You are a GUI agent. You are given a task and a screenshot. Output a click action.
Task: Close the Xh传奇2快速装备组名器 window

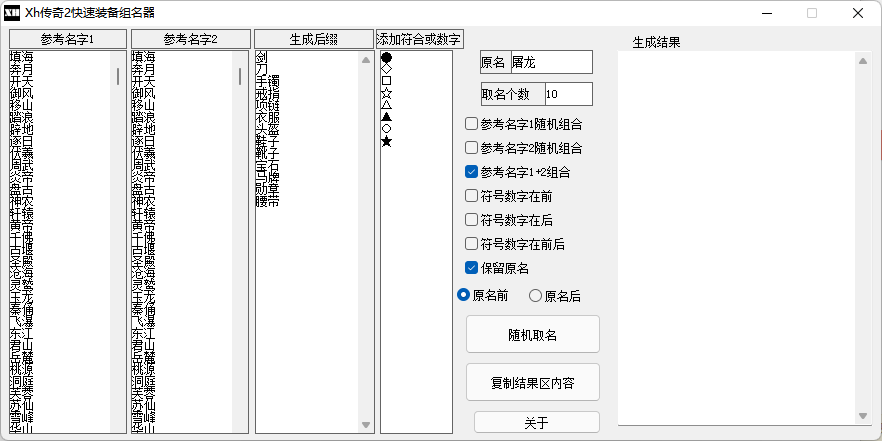858,13
